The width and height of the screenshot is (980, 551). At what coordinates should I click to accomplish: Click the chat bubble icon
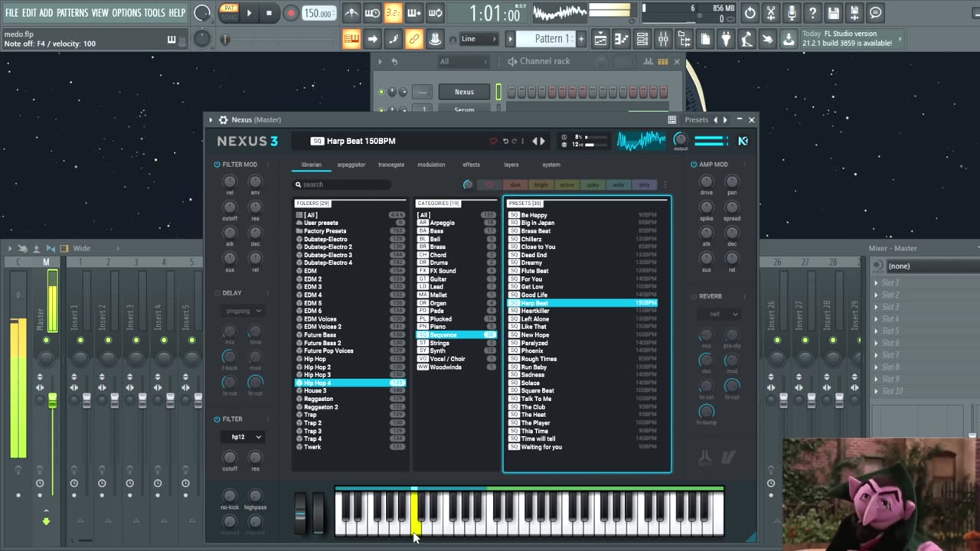875,13
